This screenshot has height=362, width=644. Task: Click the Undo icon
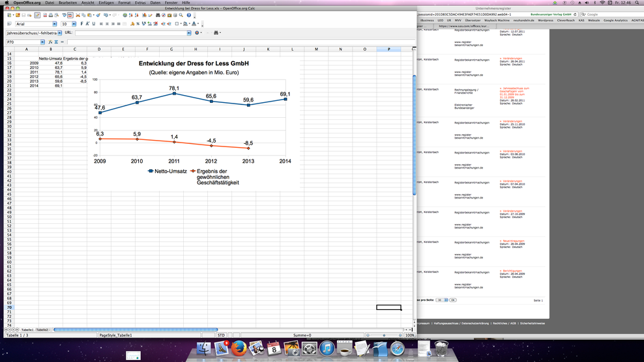pos(106,15)
